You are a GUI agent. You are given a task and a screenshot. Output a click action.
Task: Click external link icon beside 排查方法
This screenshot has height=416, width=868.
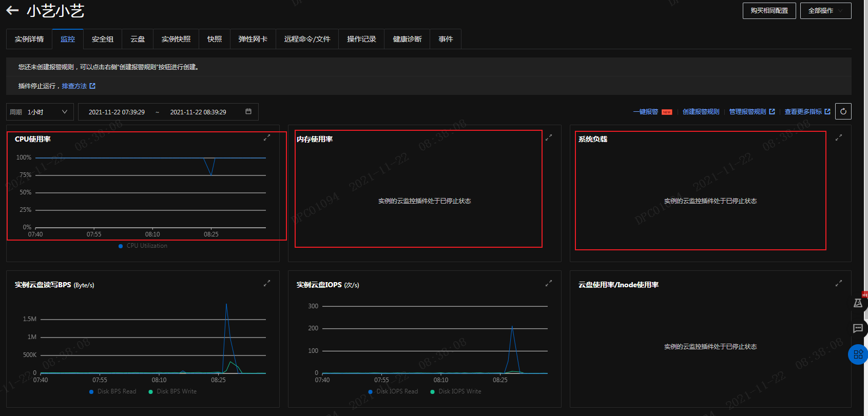[x=92, y=86]
